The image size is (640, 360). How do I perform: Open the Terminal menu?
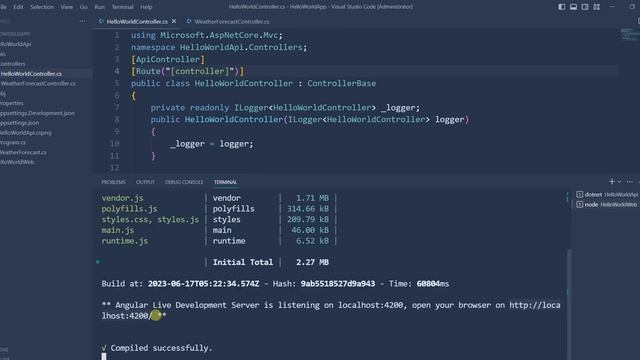pos(122,7)
